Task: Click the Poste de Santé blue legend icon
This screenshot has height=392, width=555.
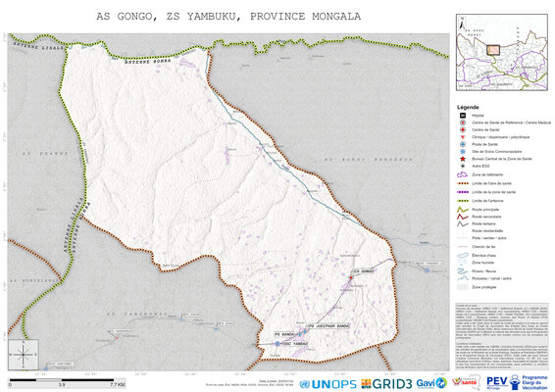Action: coord(462,144)
